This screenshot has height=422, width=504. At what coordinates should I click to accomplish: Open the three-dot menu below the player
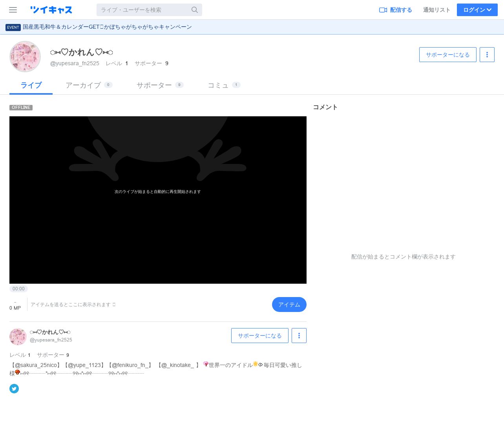(x=299, y=336)
